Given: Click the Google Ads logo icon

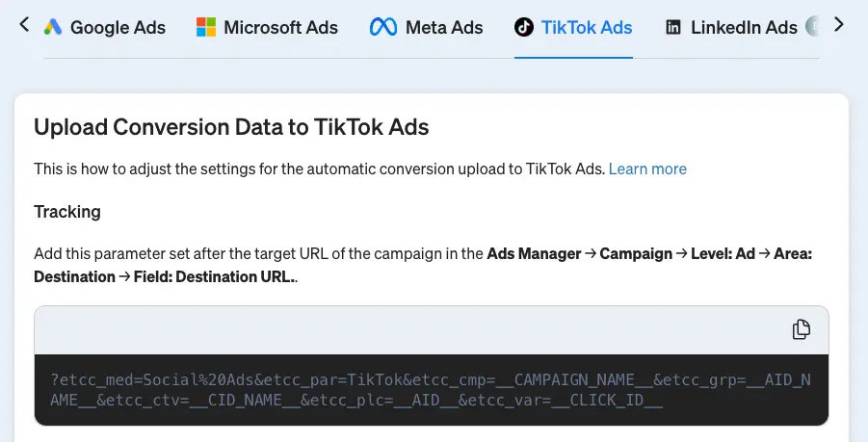Looking at the screenshot, I should (53, 27).
